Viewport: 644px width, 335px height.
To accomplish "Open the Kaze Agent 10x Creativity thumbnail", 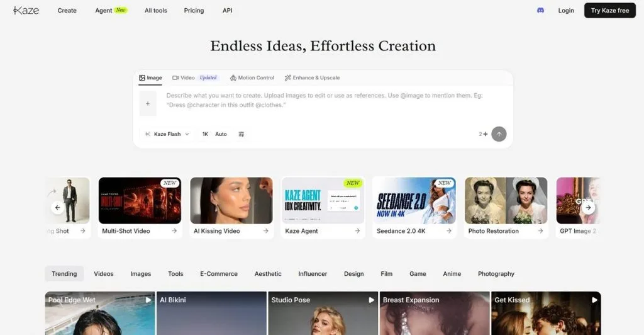I will [x=323, y=201].
